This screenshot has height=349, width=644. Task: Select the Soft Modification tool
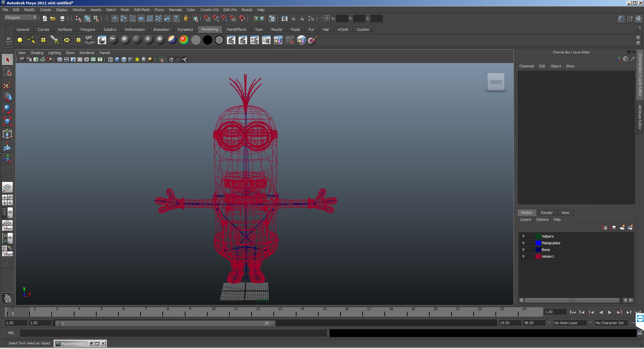(7, 147)
